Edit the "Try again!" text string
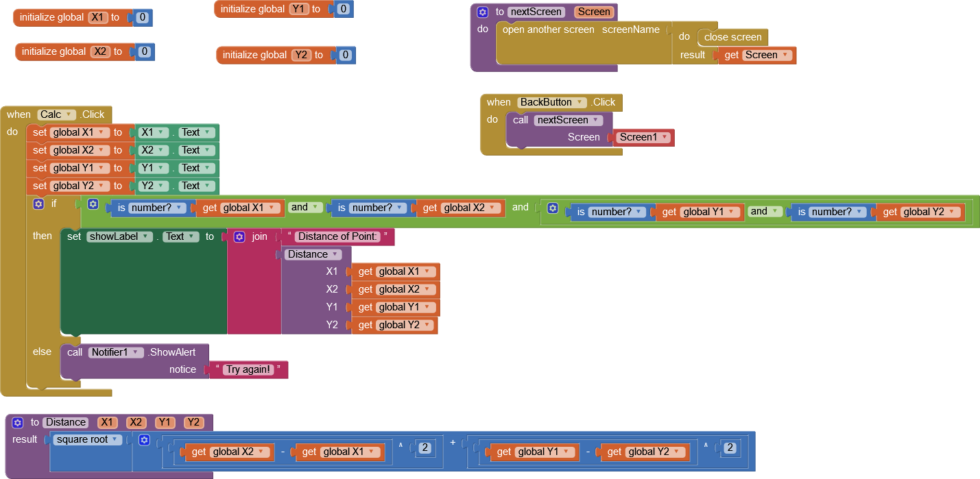Viewport: 980px width, 479px height. click(249, 369)
